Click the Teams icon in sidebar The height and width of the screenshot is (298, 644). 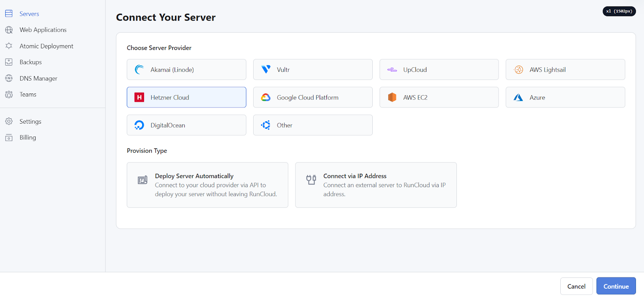9,94
